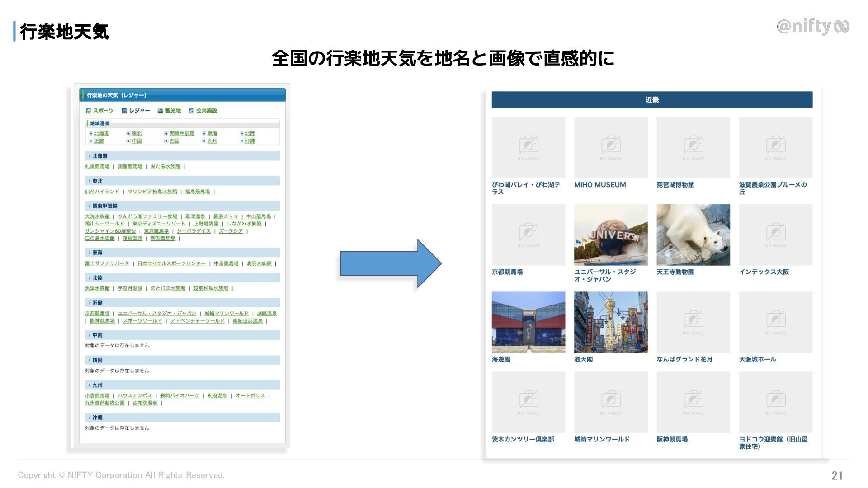Click the レジャー category icon

pos(124,111)
